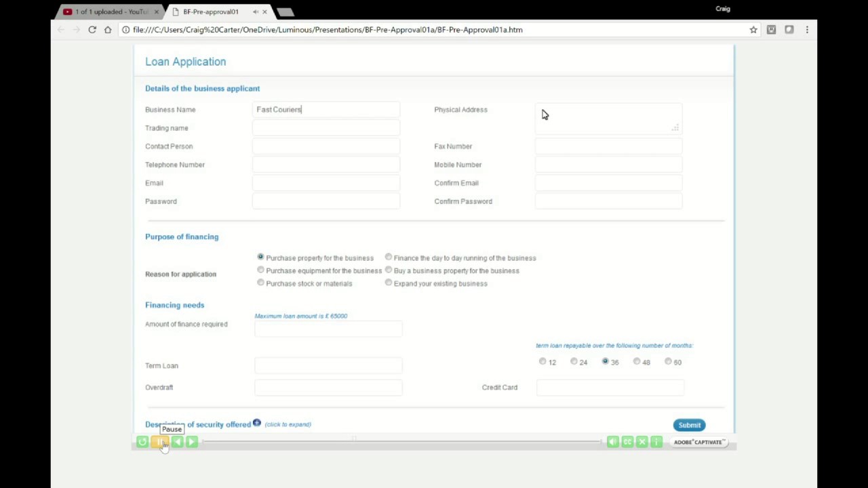This screenshot has width=868, height=488.
Task: Open the Chrome three-dot menu
Action: [x=807, y=30]
